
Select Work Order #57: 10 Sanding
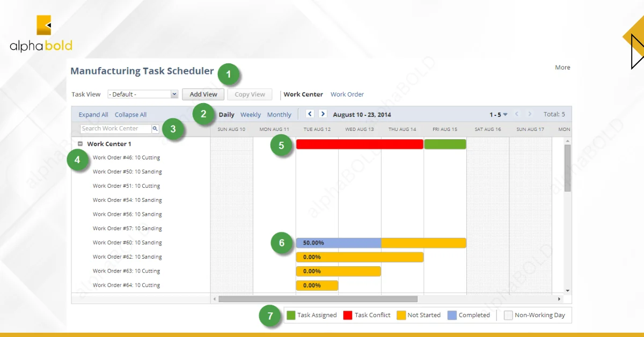127,229
